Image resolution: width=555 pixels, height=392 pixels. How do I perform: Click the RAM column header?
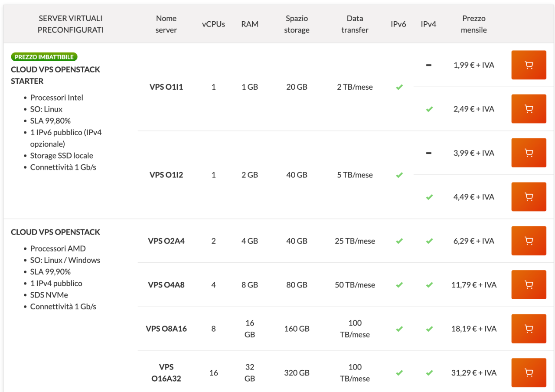click(x=250, y=24)
